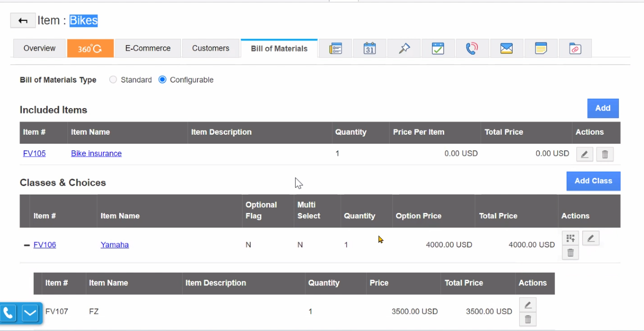Image resolution: width=644 pixels, height=331 pixels.
Task: Select the Standard bill of materials type
Action: pyautogui.click(x=113, y=80)
